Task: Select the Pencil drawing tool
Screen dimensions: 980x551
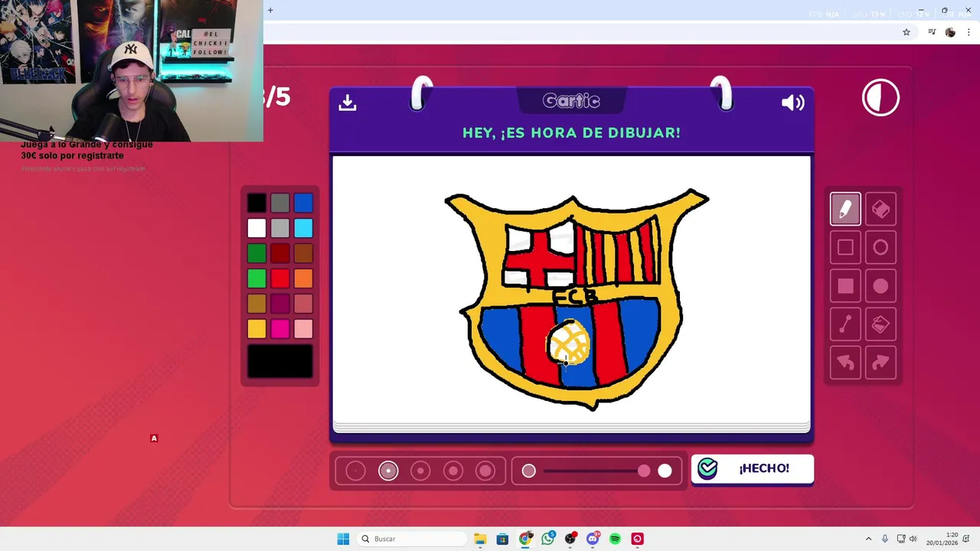Action: 845,209
